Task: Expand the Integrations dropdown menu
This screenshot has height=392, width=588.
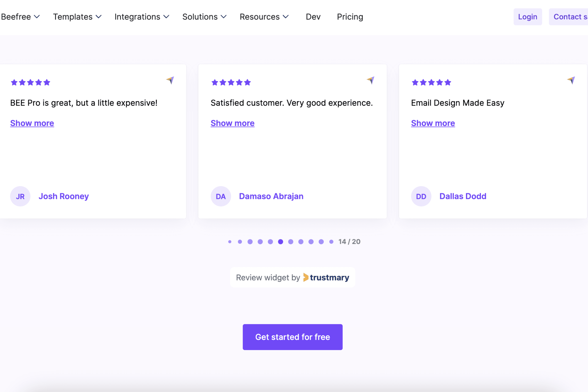Action: tap(142, 17)
